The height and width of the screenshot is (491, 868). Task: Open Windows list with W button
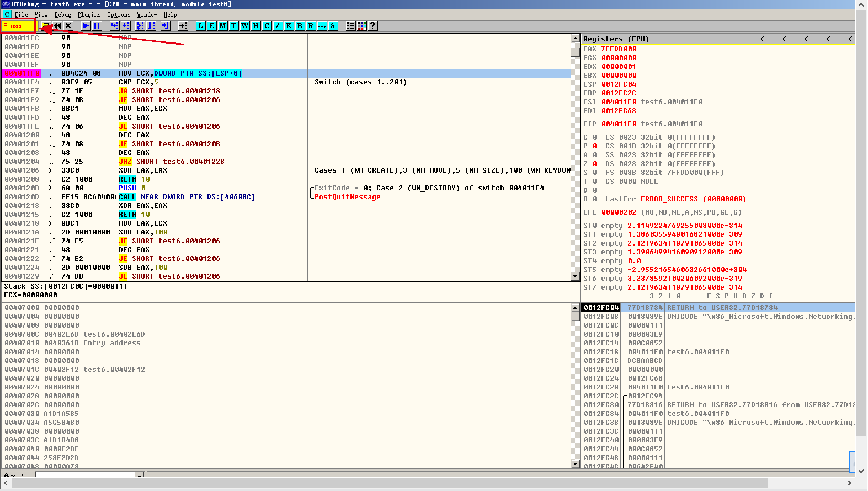pos(244,26)
